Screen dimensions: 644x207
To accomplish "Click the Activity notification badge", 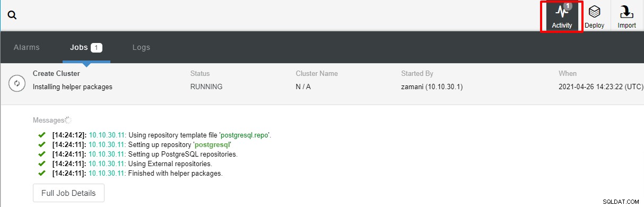I will (x=568, y=6).
